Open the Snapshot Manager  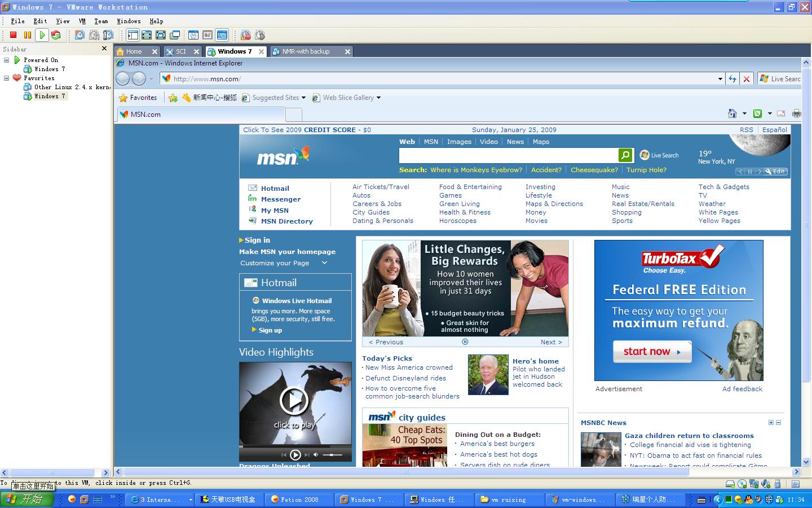point(108,35)
